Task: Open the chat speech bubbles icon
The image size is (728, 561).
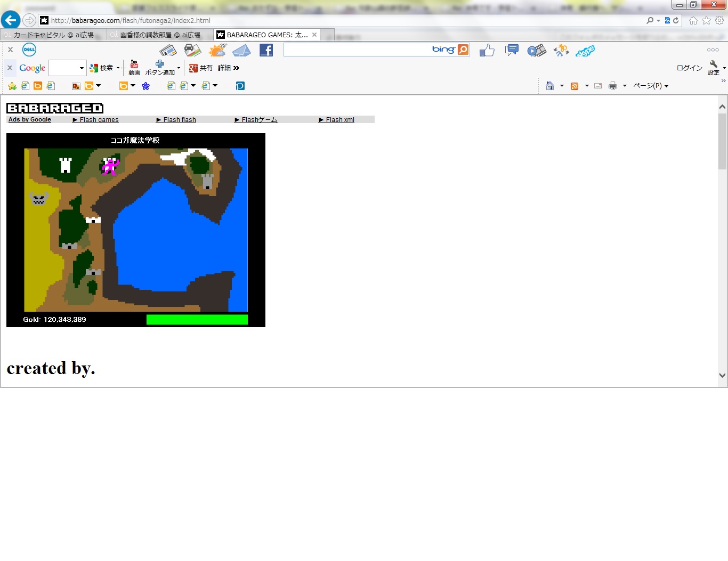Action: coord(512,51)
